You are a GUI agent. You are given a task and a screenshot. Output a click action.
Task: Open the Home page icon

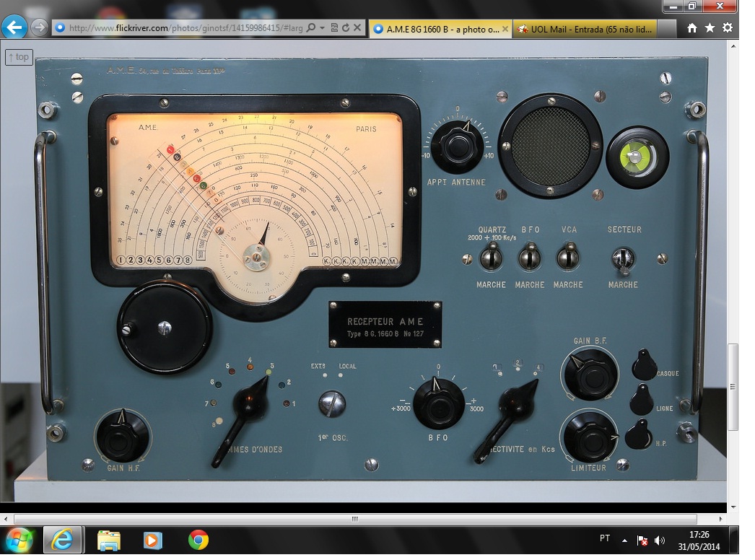pos(692,28)
